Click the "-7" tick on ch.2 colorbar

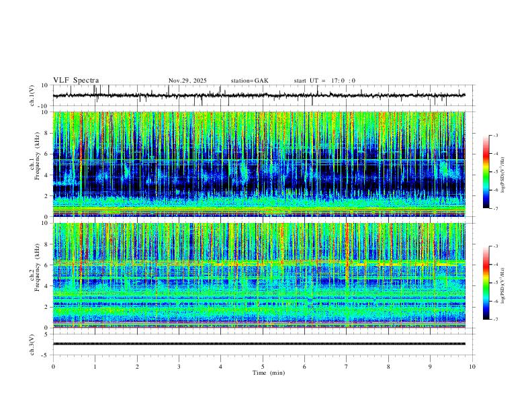(496, 320)
